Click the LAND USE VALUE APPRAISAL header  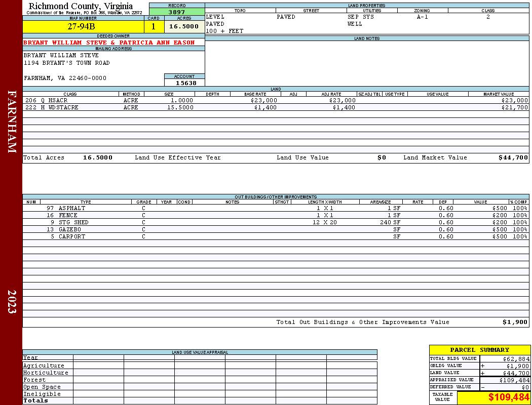click(x=200, y=352)
